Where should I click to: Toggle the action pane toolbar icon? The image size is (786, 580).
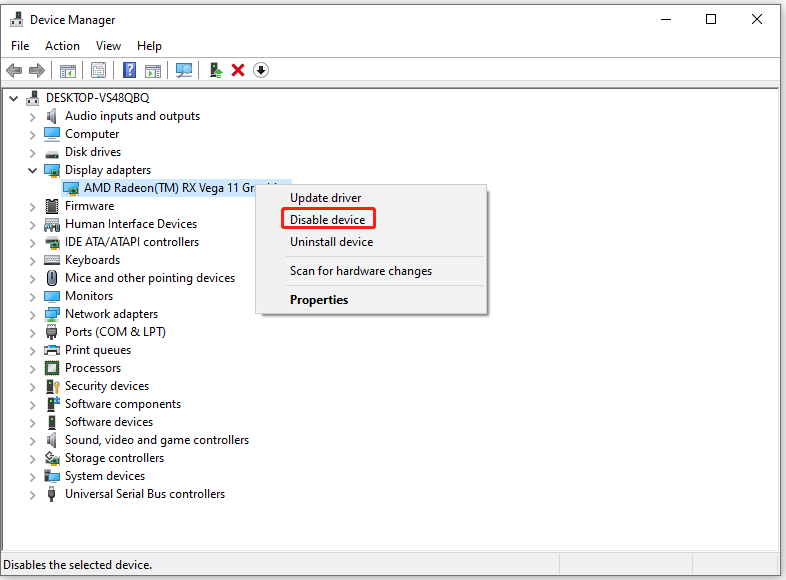click(153, 70)
